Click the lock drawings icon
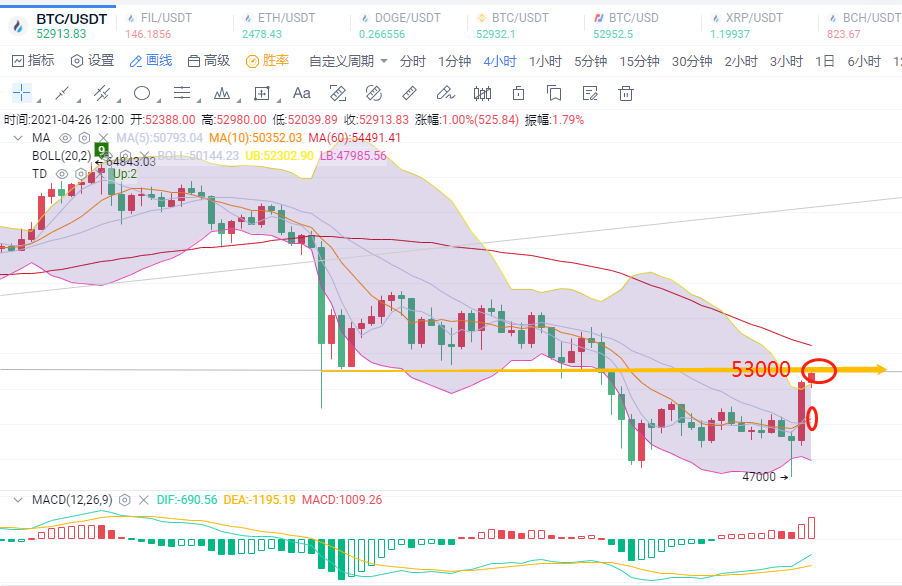This screenshot has height=586, width=902. tap(518, 94)
